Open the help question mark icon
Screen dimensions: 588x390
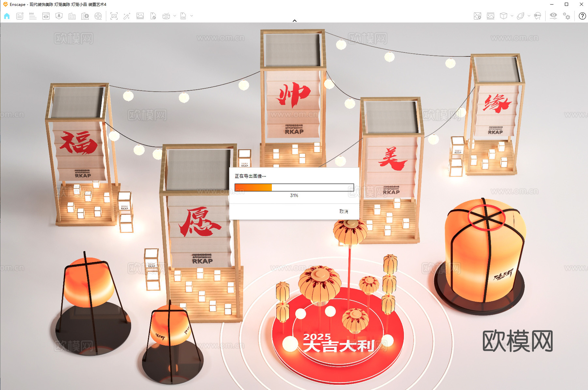pos(582,16)
